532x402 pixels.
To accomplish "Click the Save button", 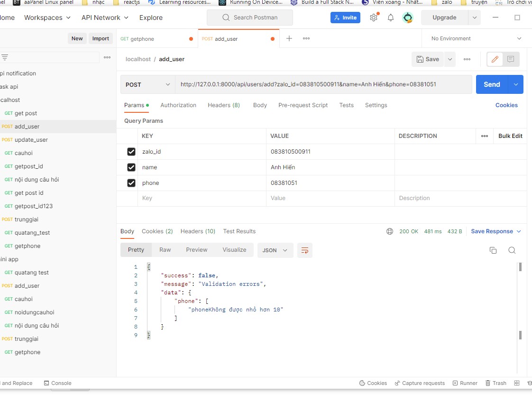I will coord(428,59).
